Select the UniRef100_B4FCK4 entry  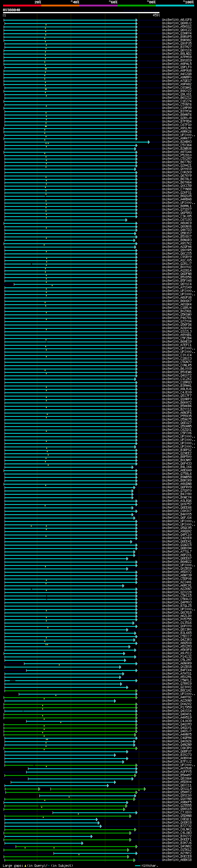tap(177, 670)
